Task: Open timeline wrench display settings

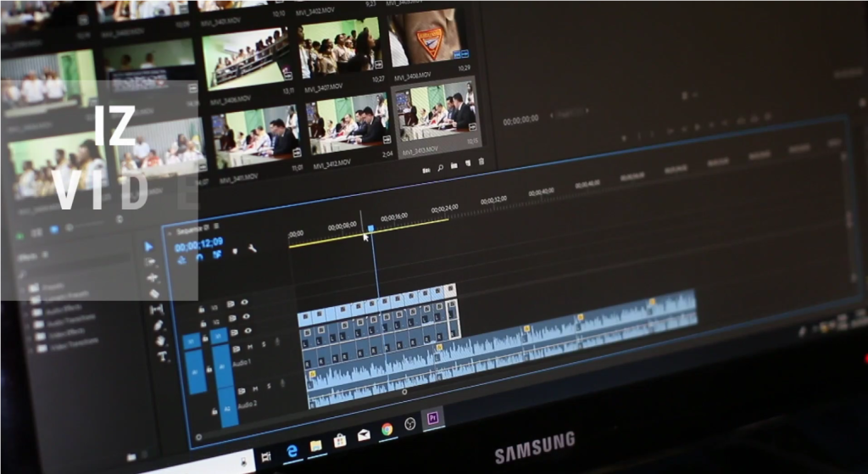Action: point(252,248)
